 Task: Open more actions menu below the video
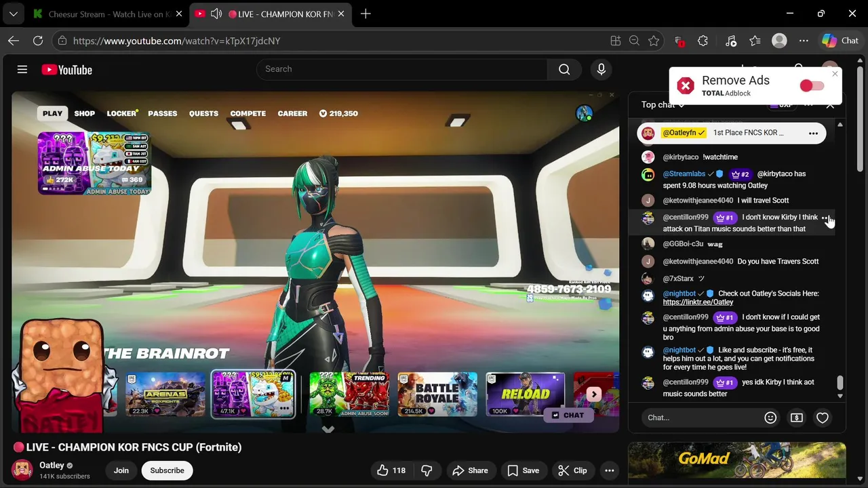pos(610,470)
